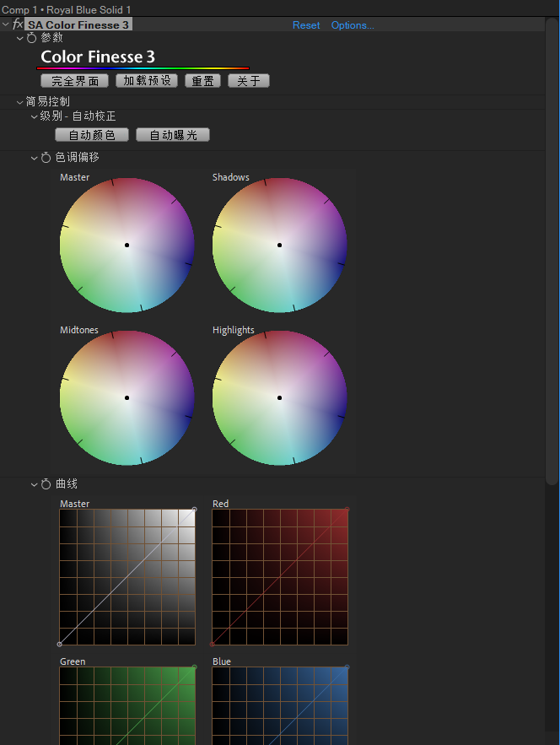Click the Shadows hue offset wheel center point
This screenshot has height=745, width=560.
280,246
